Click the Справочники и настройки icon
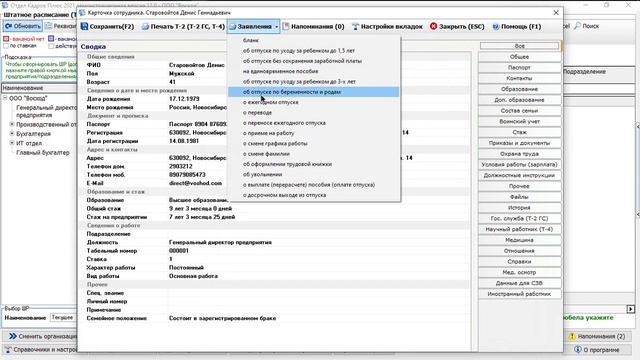Viewport: 640px width, 360px height. [8, 350]
